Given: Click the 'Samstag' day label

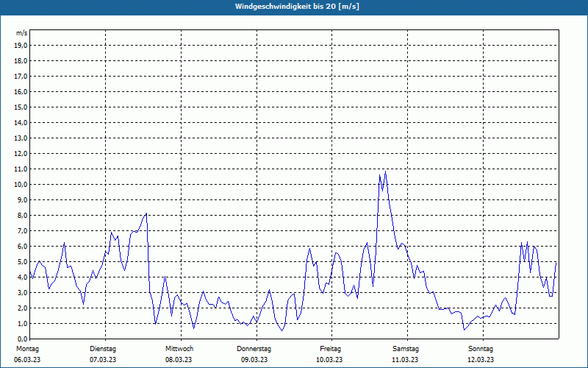Looking at the screenshot, I should pos(406,349).
